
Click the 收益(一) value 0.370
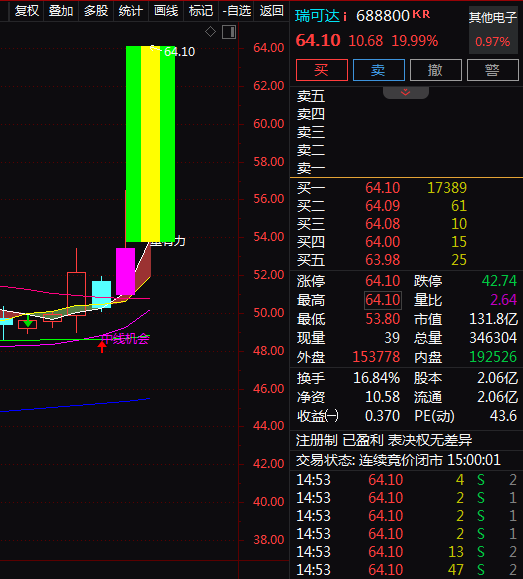pyautogui.click(x=383, y=417)
